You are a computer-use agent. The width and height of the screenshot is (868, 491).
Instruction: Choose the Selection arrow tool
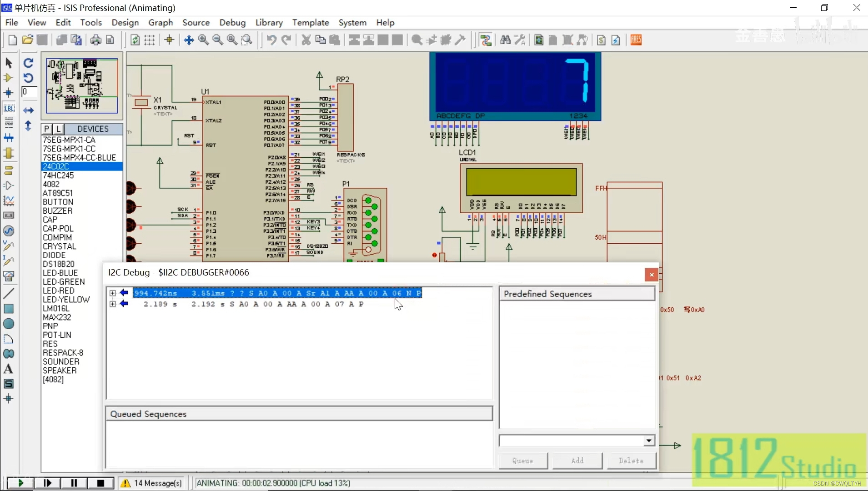tap(9, 63)
